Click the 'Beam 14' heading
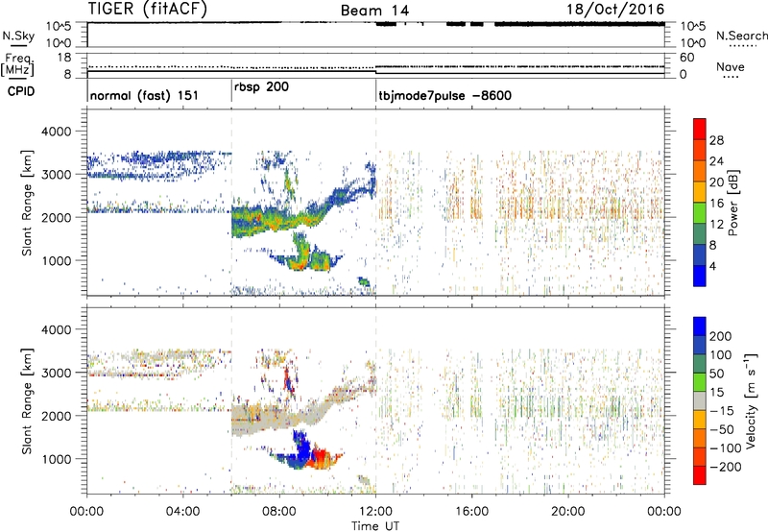Image resolution: width=768 pixels, height=532 pixels. 374,11
